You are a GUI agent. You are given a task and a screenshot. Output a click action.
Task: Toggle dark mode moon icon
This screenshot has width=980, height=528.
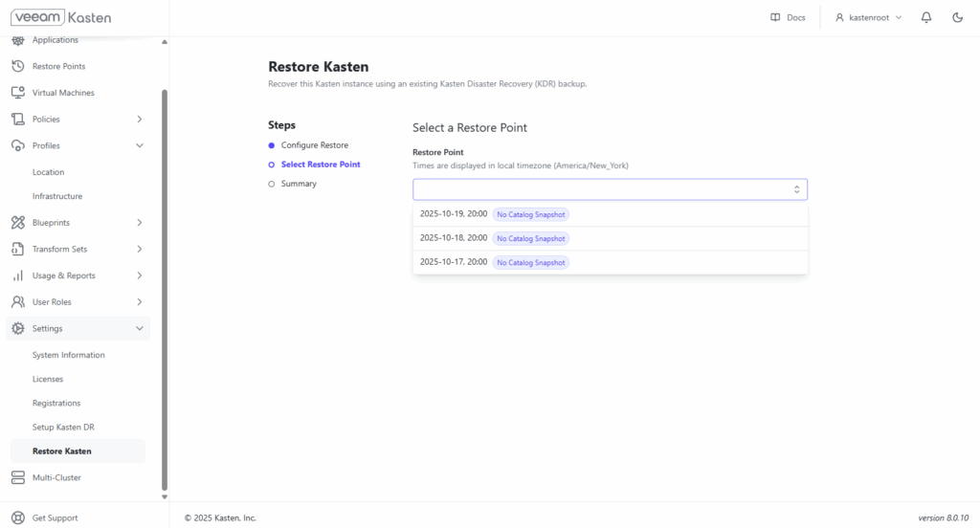tap(957, 17)
